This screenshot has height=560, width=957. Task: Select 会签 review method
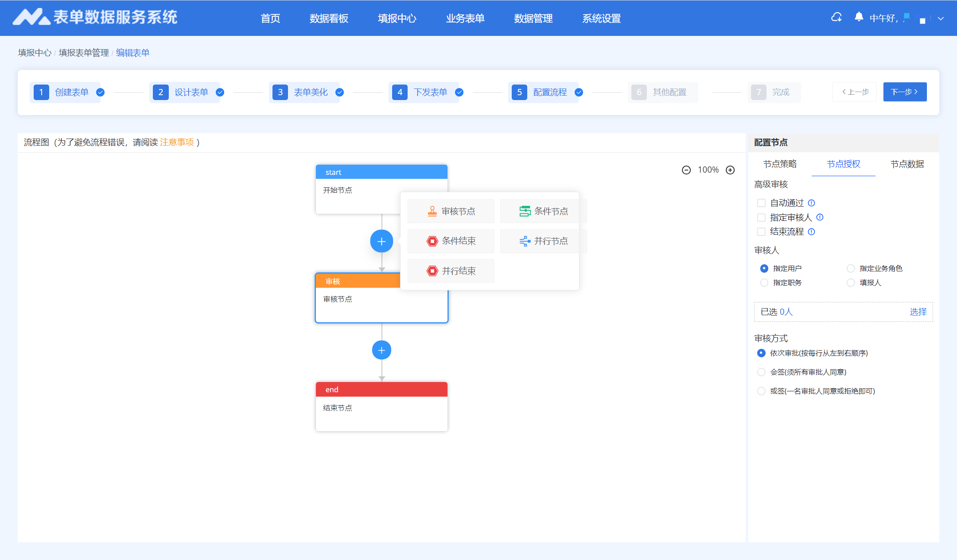[761, 372]
